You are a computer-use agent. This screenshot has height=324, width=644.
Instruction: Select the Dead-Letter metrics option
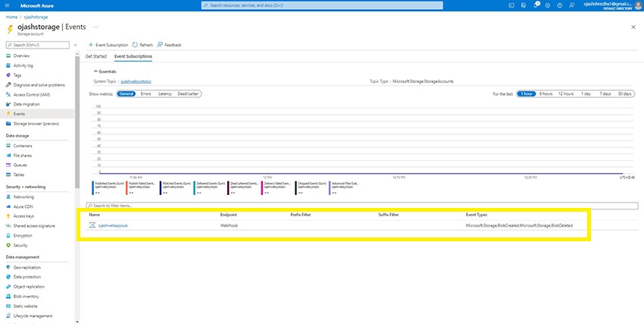pos(188,94)
